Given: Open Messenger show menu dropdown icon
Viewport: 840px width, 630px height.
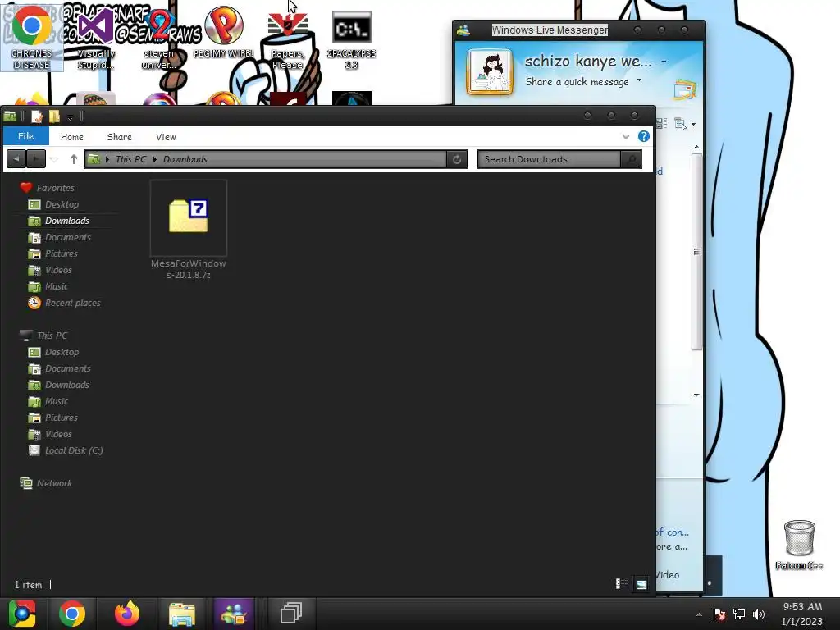Looking at the screenshot, I should (x=684, y=125).
